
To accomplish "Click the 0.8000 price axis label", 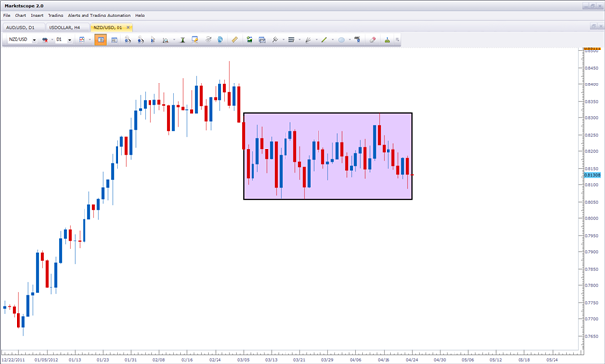I will pyautogui.click(x=591, y=218).
